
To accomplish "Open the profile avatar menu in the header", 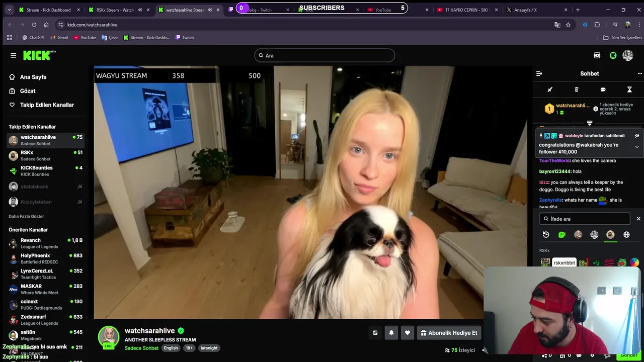I will coord(628,55).
